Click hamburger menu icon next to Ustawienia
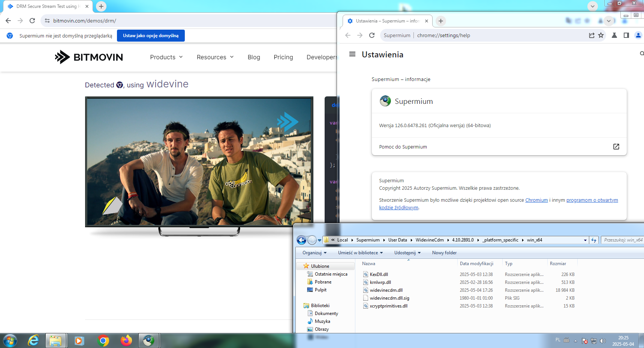Viewport: 644px width, 348px height. [x=352, y=54]
